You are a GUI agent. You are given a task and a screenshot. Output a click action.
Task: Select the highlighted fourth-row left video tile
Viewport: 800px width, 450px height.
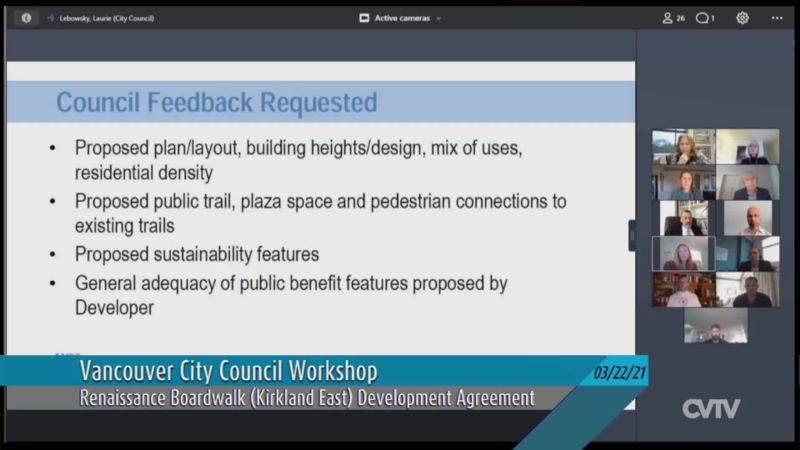683,254
